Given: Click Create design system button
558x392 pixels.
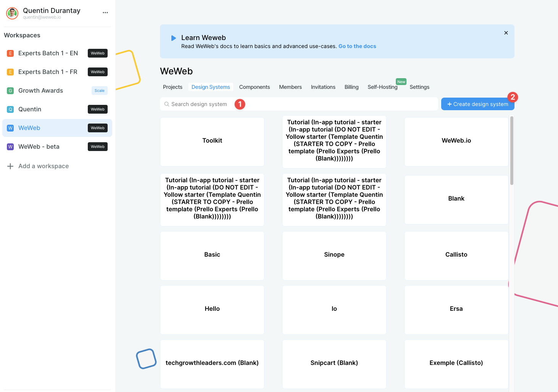Looking at the screenshot, I should [478, 104].
